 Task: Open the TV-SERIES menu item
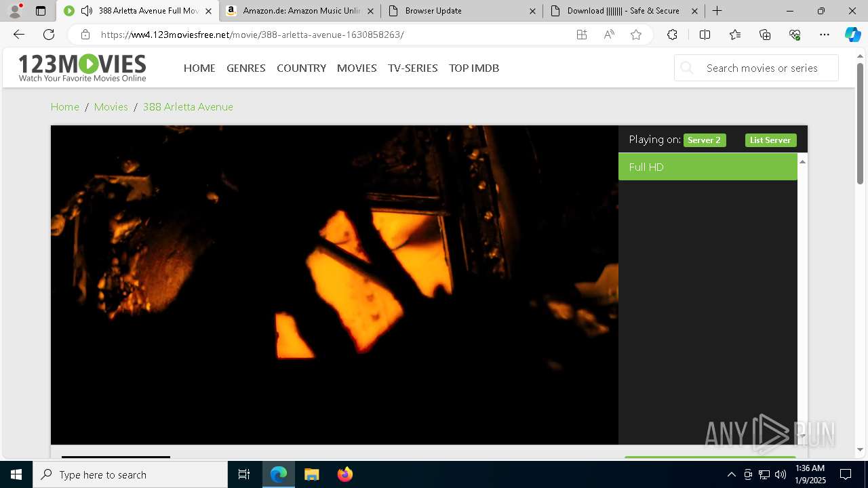click(x=413, y=68)
